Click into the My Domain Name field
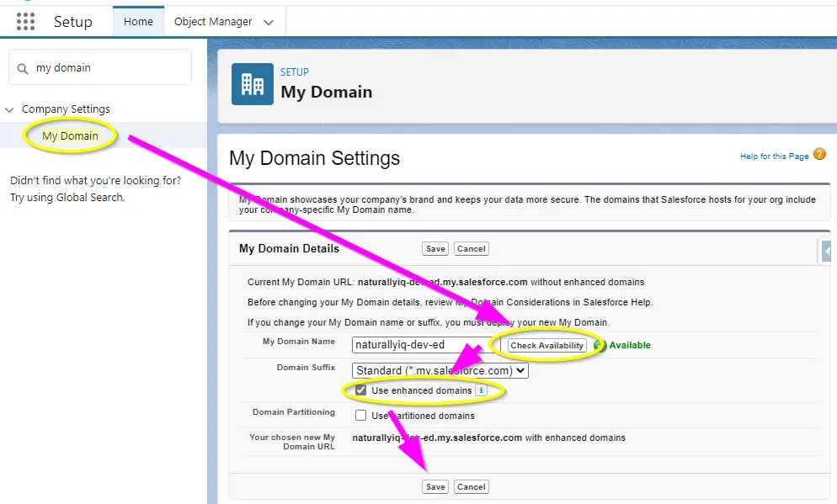The image size is (837, 504). coord(419,345)
